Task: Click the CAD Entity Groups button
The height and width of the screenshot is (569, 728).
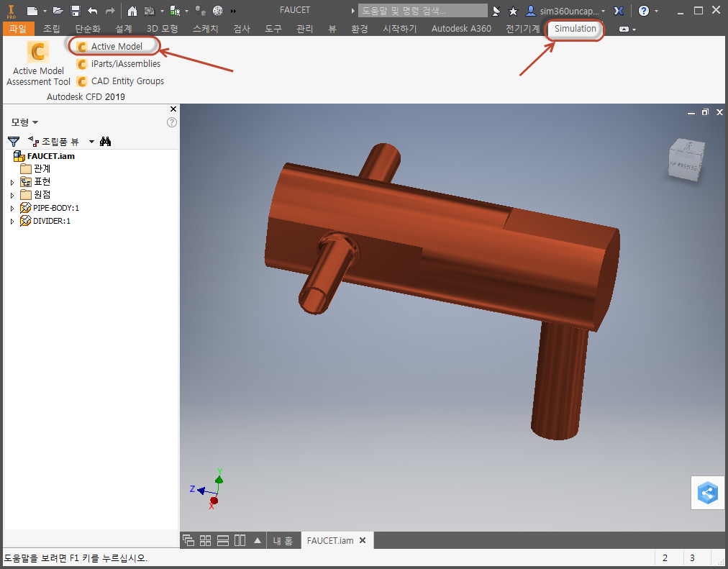Action: (121, 81)
